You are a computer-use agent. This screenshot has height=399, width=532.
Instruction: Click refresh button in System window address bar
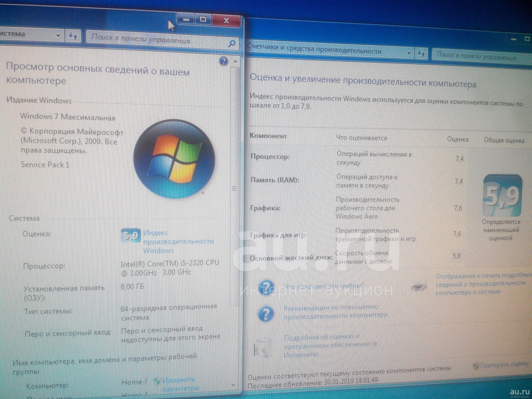[73, 36]
